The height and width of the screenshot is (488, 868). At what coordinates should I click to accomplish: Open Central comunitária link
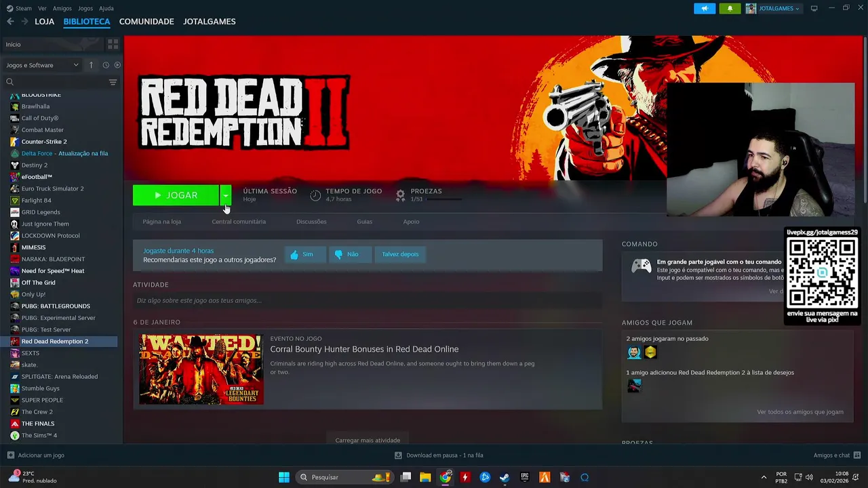pyautogui.click(x=239, y=222)
